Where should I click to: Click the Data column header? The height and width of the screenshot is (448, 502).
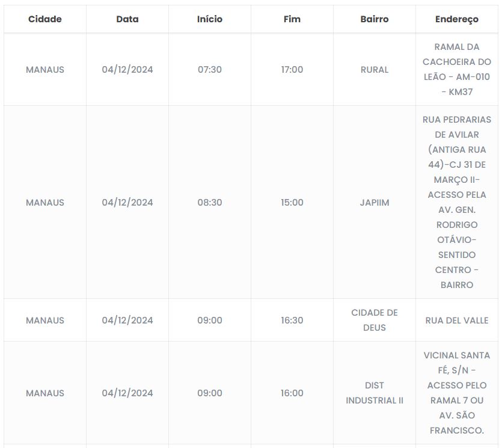click(x=127, y=19)
